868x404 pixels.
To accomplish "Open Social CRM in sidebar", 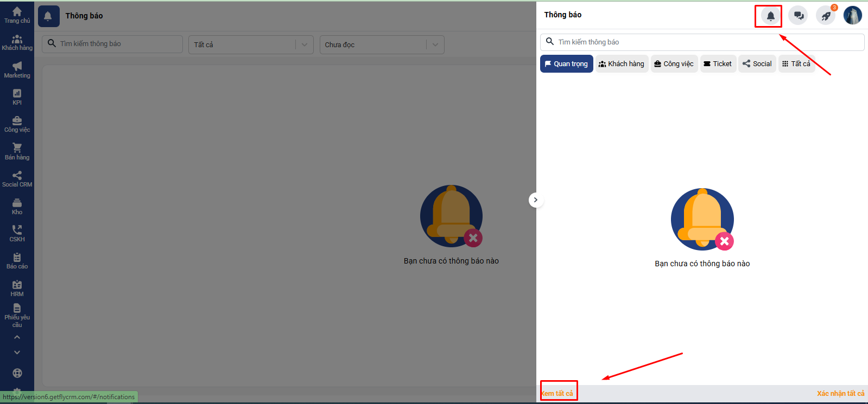I will pyautogui.click(x=17, y=179).
